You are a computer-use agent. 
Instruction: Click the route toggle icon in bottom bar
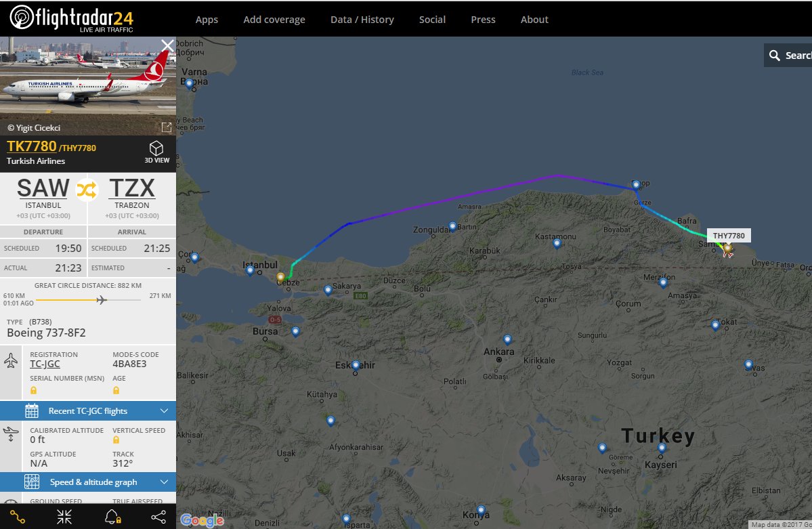click(17, 517)
